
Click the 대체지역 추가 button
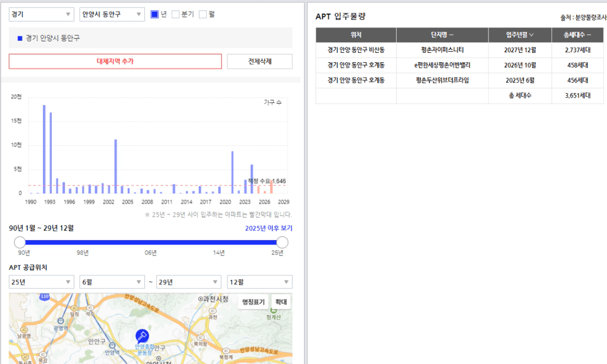tap(115, 62)
